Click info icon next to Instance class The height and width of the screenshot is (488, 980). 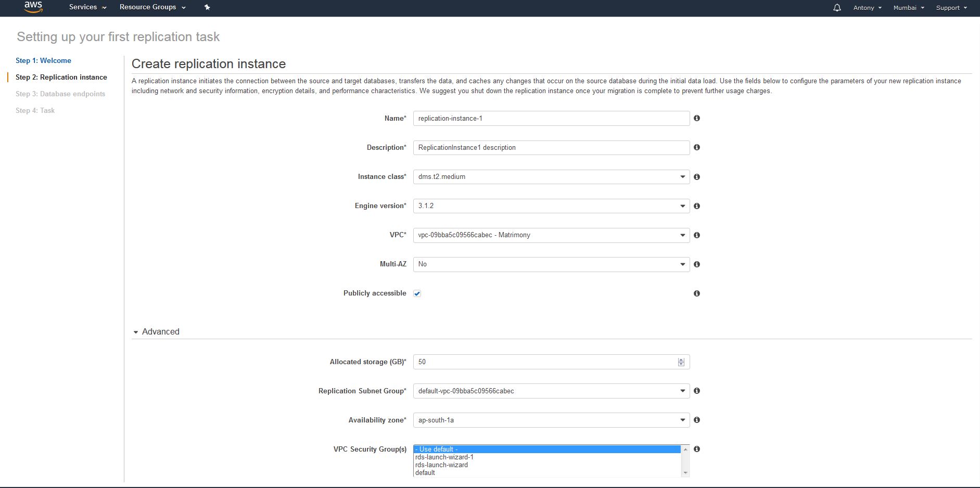[x=697, y=177]
